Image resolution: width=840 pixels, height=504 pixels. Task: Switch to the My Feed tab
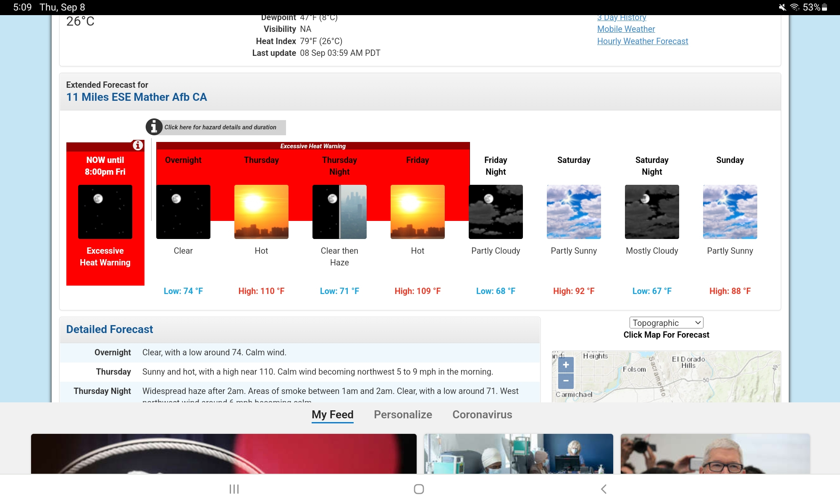coord(333,415)
